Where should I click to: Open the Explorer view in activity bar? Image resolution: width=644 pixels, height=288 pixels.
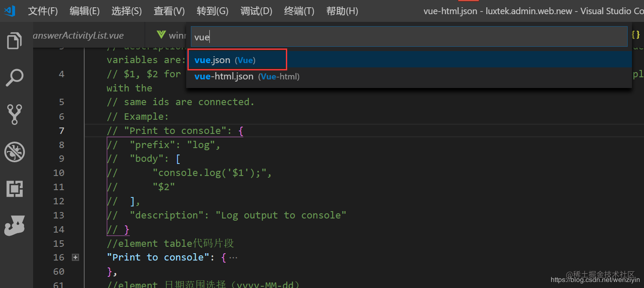click(x=15, y=41)
